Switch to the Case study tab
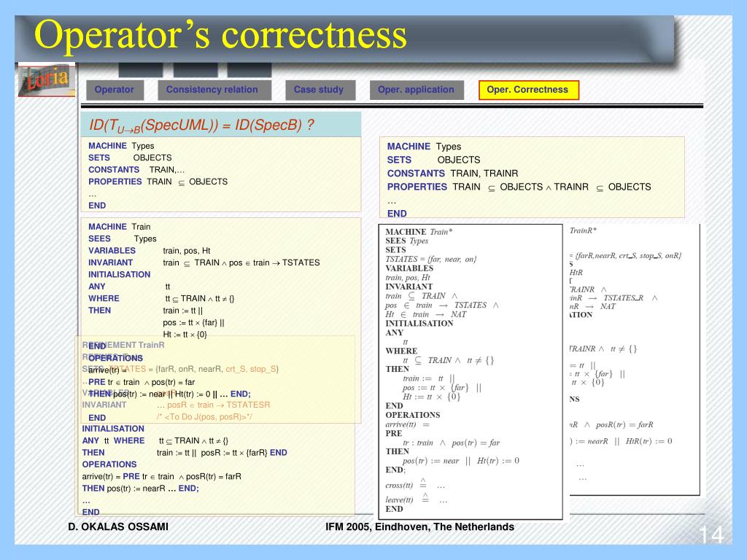The height and width of the screenshot is (560, 747). tap(320, 90)
